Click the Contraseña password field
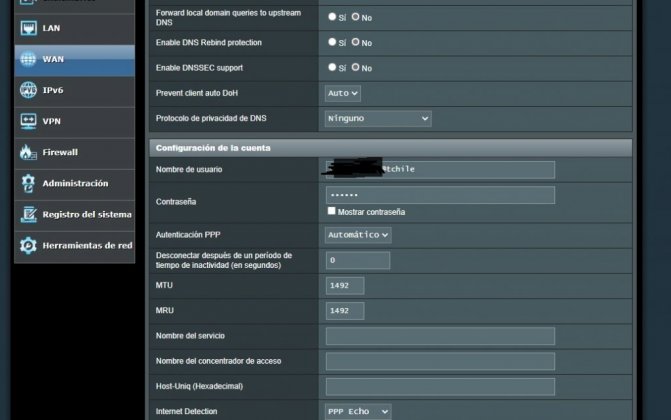 click(x=440, y=195)
